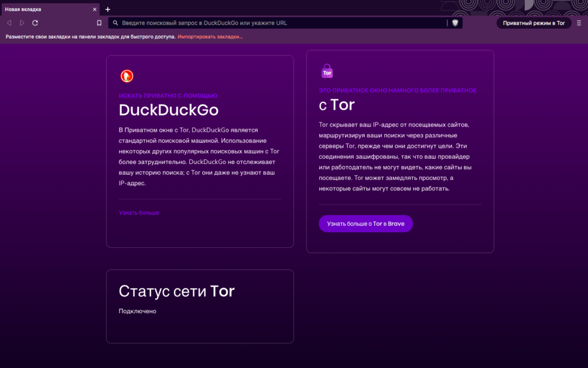Click Узнать больше under DuckDuckGo card
Image resolution: width=588 pixels, height=368 pixels.
point(139,213)
